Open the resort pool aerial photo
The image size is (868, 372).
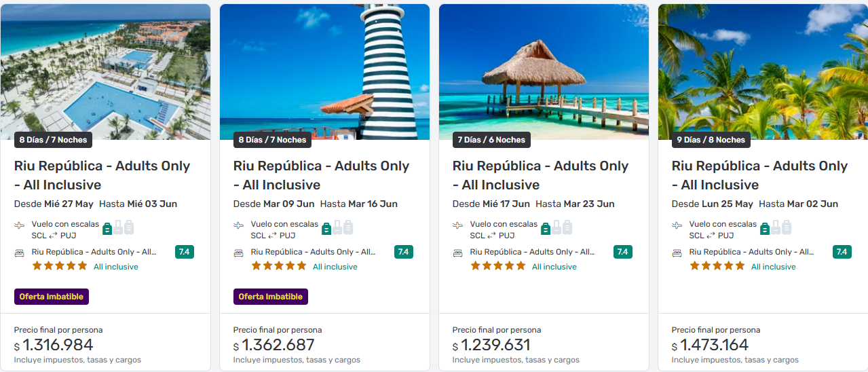coord(105,68)
